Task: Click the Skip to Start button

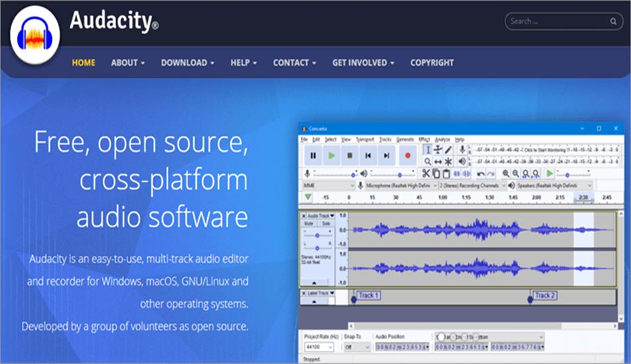Action: 368,155
